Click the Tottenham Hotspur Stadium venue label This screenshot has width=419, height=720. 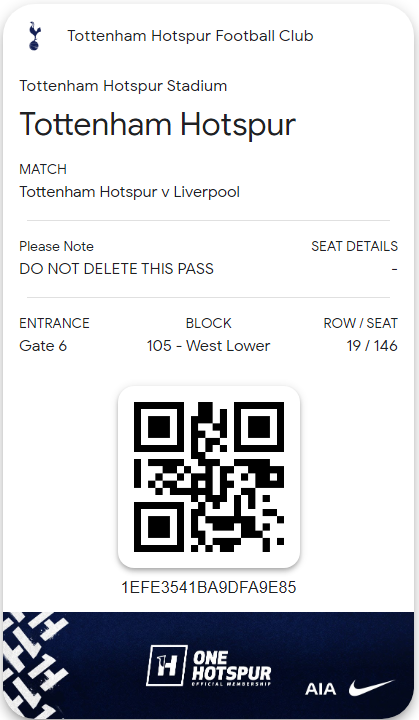click(123, 86)
